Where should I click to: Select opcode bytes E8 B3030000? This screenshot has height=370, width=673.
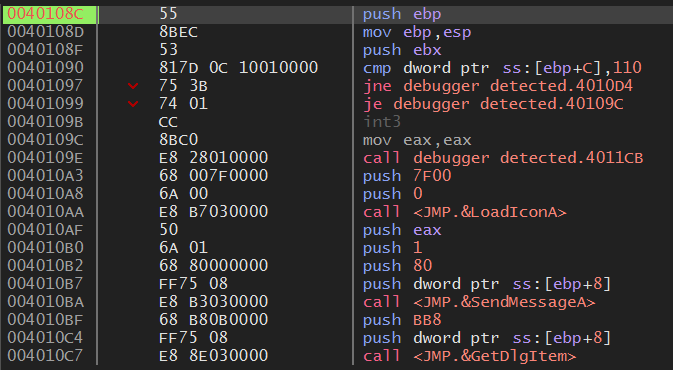[x=213, y=302]
